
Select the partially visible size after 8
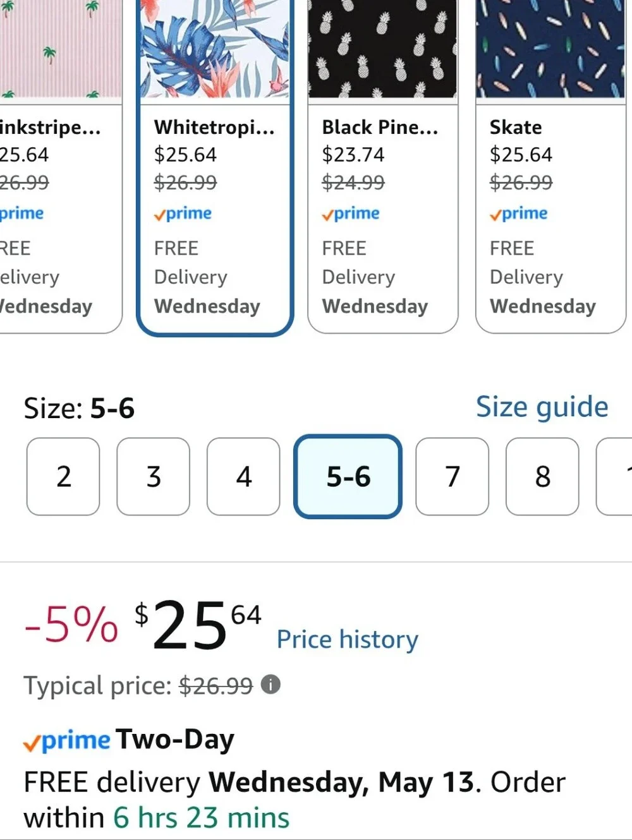tap(614, 476)
